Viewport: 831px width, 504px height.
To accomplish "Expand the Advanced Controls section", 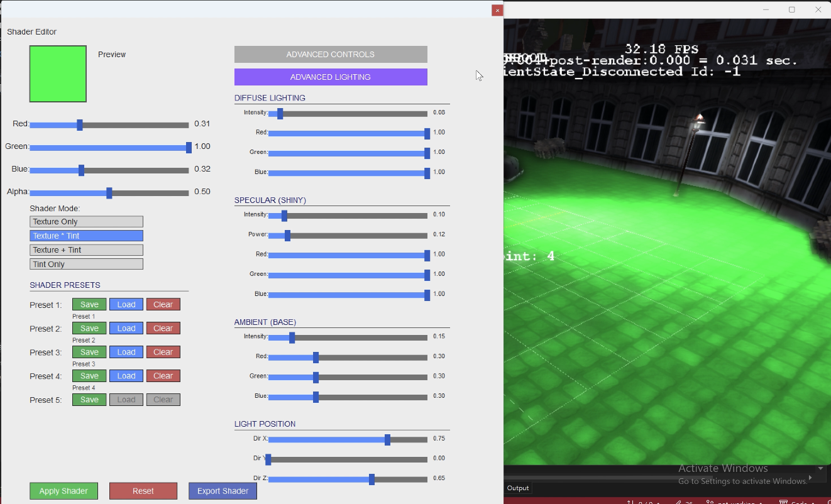I will (x=330, y=55).
